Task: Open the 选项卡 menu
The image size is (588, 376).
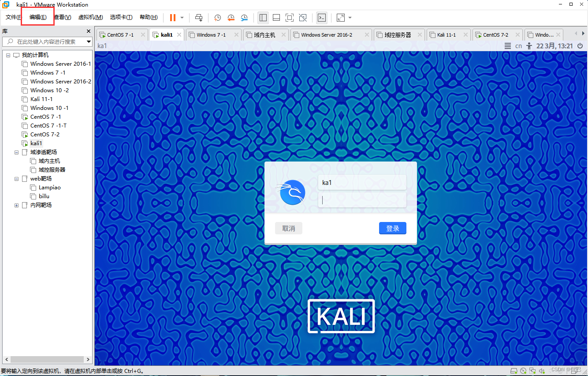Action: click(121, 17)
